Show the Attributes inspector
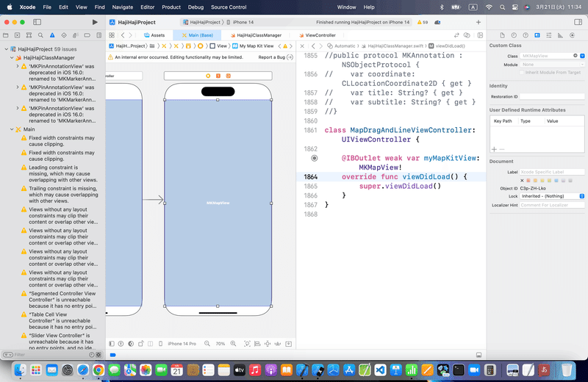The height and width of the screenshot is (382, 588). tap(548, 35)
